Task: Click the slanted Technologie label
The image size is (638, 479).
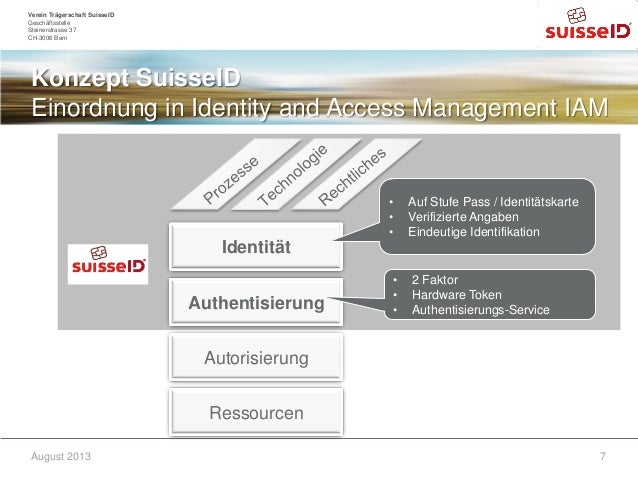Action: 296,174
